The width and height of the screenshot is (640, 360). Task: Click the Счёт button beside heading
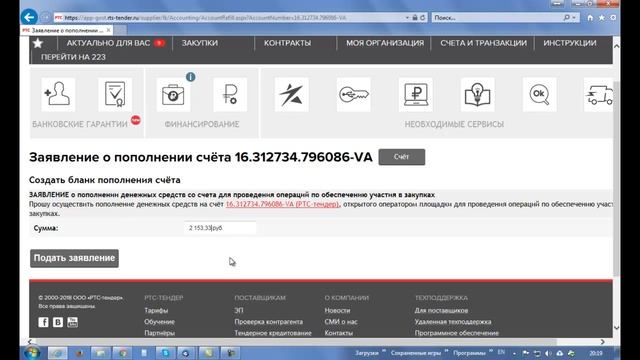click(402, 157)
